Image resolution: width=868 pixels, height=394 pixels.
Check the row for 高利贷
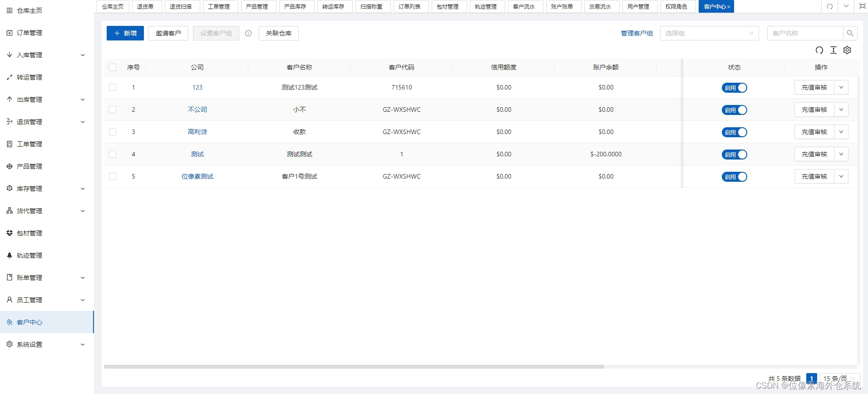coord(113,132)
